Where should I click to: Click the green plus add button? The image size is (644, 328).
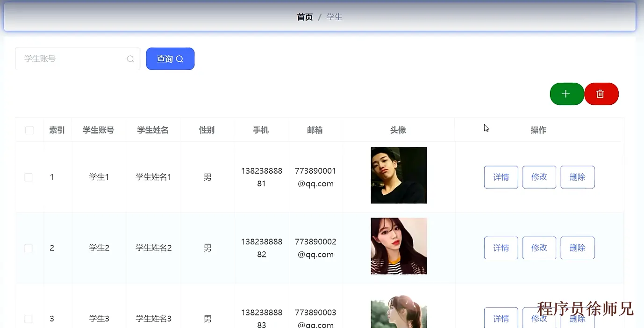pos(567,94)
